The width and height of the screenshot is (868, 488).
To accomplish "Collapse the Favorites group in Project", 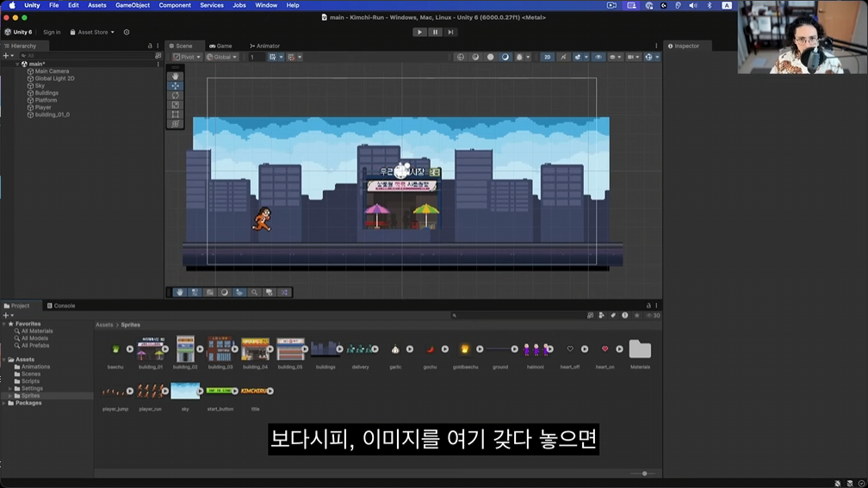I will pos(4,324).
